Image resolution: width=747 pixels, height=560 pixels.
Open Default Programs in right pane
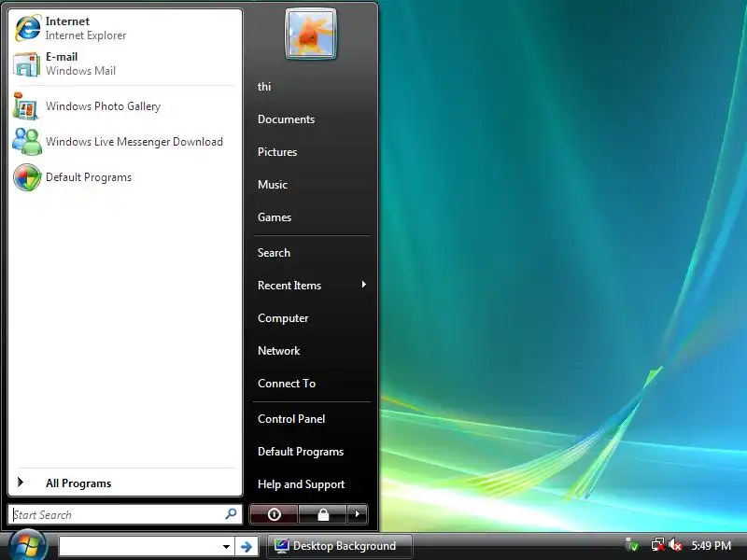[x=301, y=452]
